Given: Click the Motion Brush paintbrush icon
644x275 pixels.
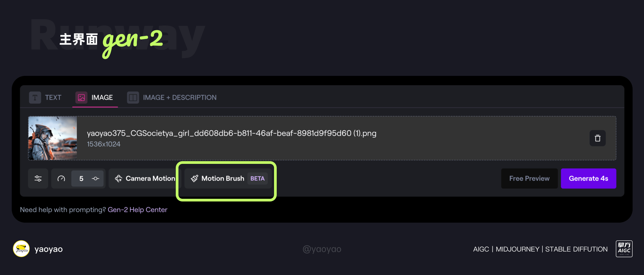Looking at the screenshot, I should click(x=195, y=179).
